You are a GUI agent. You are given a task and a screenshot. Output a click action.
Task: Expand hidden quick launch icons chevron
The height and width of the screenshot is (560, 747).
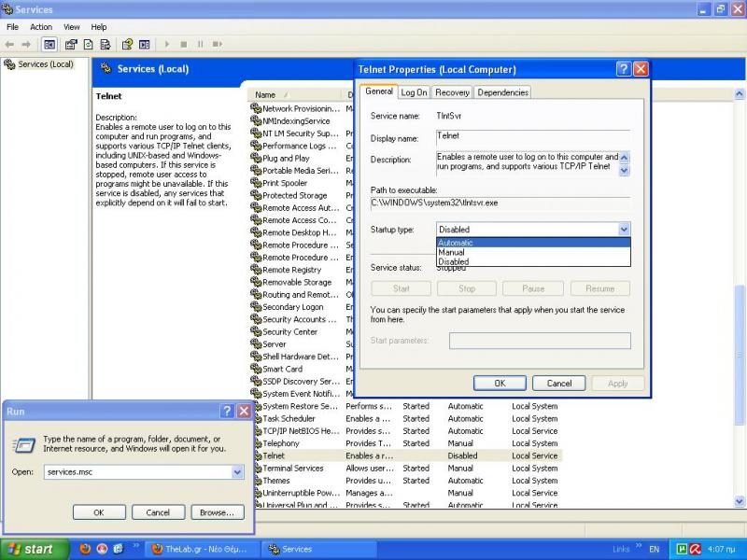135,546
